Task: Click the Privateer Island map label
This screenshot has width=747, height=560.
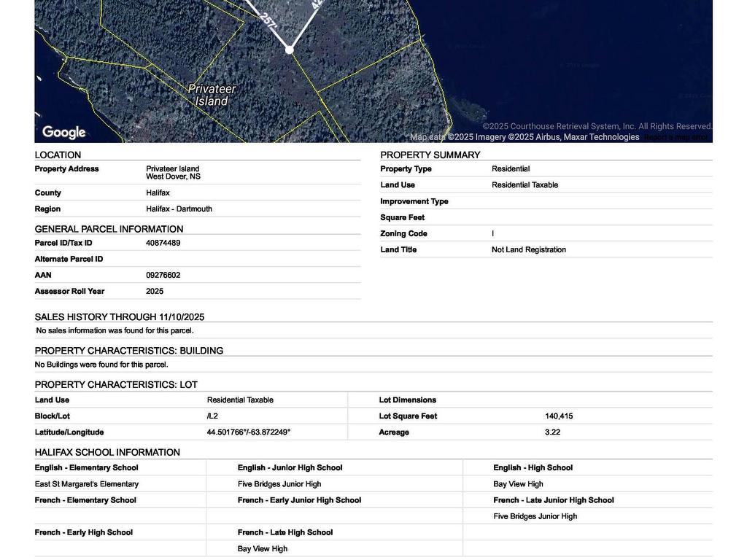Action: [x=212, y=95]
